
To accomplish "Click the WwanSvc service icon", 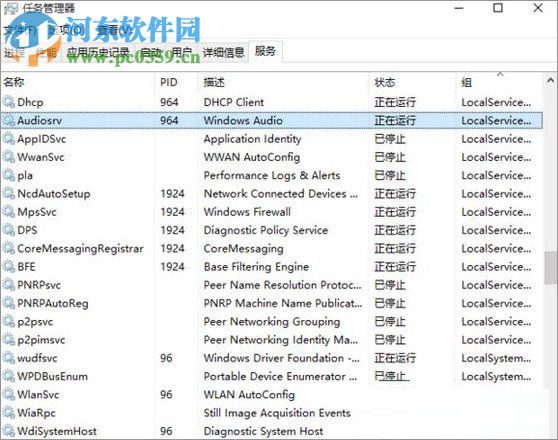I will click(9, 157).
